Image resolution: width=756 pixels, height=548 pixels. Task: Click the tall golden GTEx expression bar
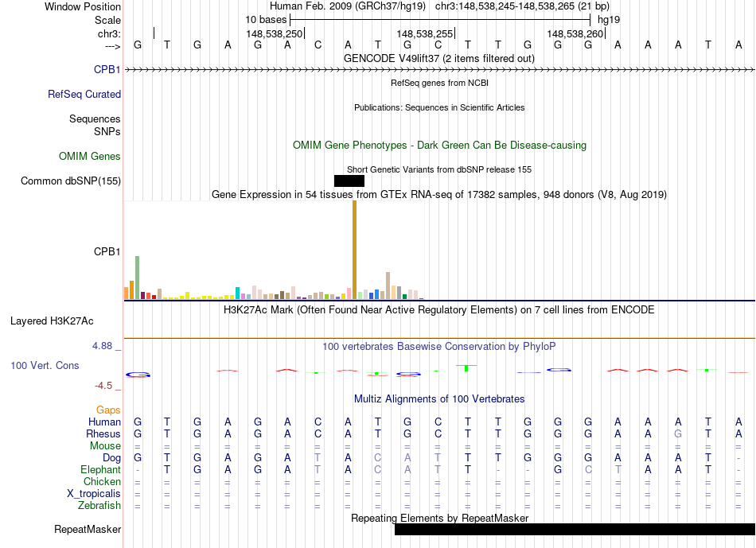pos(354,250)
